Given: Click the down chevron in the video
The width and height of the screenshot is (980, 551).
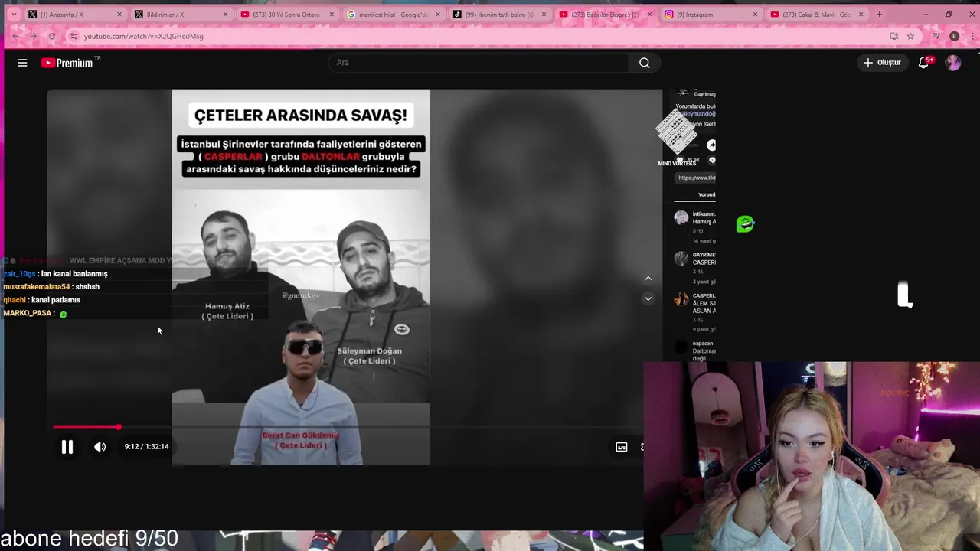Looking at the screenshot, I should [648, 298].
